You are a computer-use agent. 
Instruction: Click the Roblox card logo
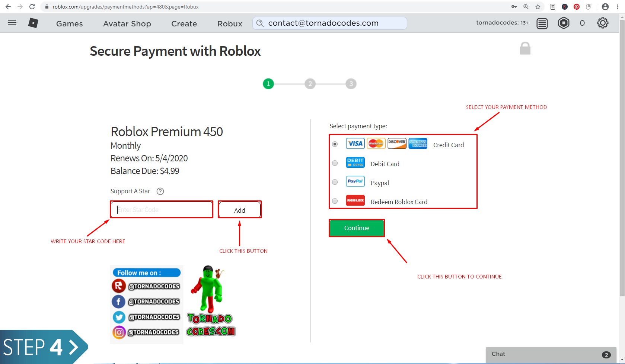(355, 200)
